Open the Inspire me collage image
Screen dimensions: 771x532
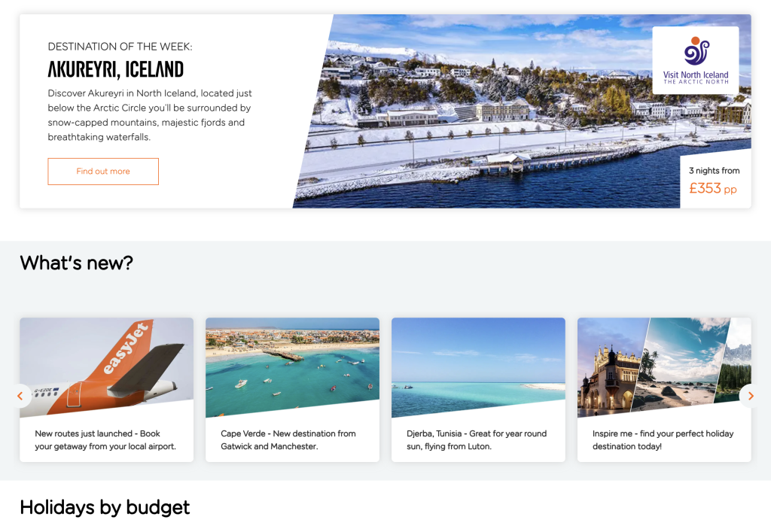pos(664,367)
